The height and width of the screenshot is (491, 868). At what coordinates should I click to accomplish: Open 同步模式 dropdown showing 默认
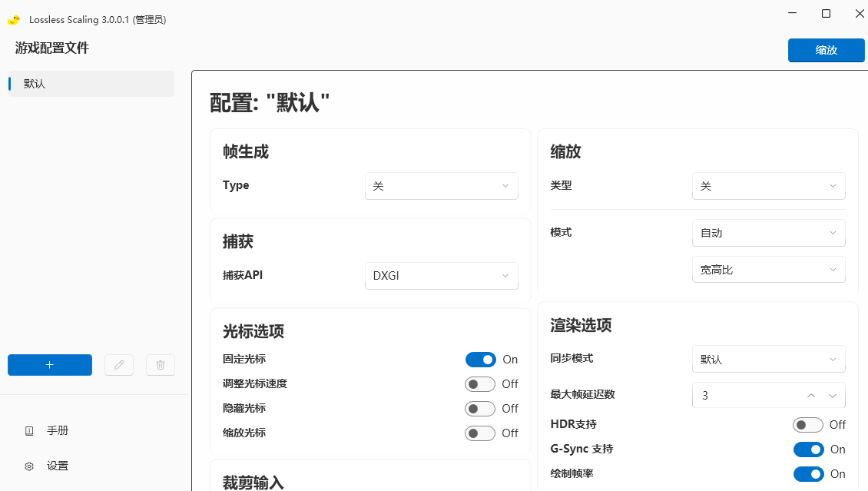pyautogui.click(x=768, y=360)
